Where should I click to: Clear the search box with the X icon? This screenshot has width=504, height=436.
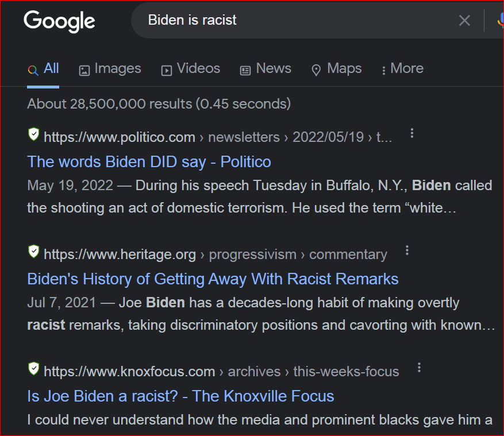(x=464, y=21)
